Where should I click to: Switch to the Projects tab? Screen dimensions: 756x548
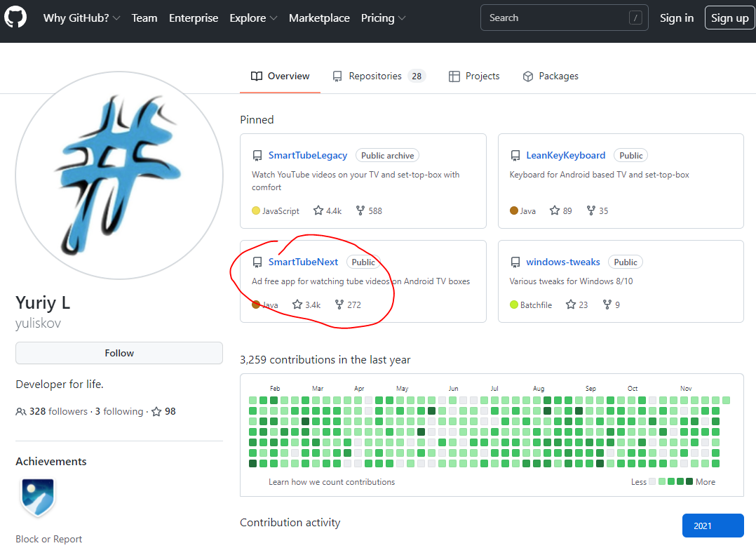click(474, 76)
